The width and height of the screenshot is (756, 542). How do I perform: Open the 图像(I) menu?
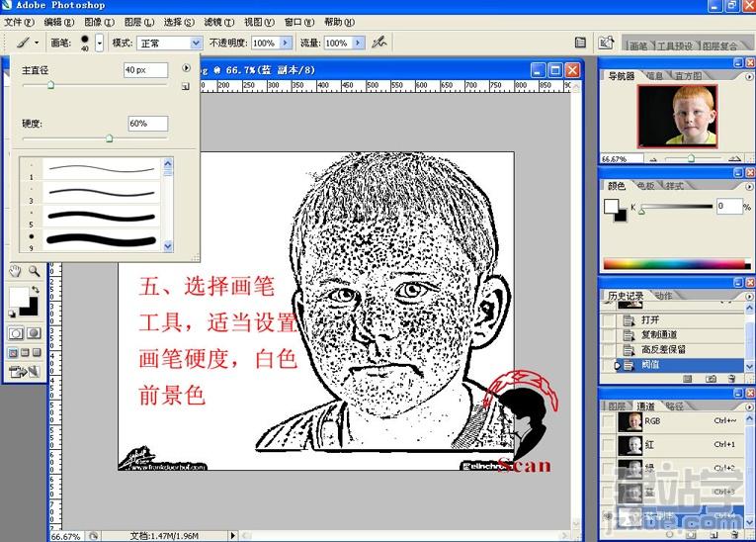(x=100, y=22)
